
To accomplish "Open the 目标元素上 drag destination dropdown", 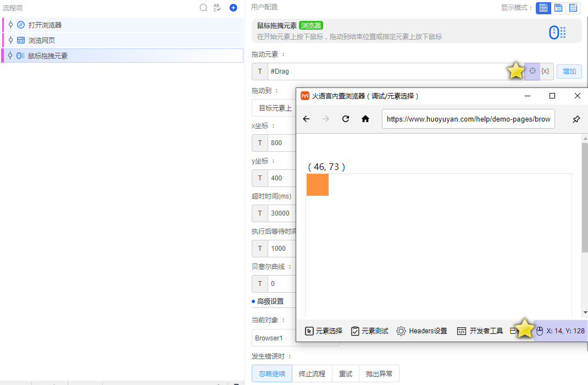I will [x=275, y=108].
